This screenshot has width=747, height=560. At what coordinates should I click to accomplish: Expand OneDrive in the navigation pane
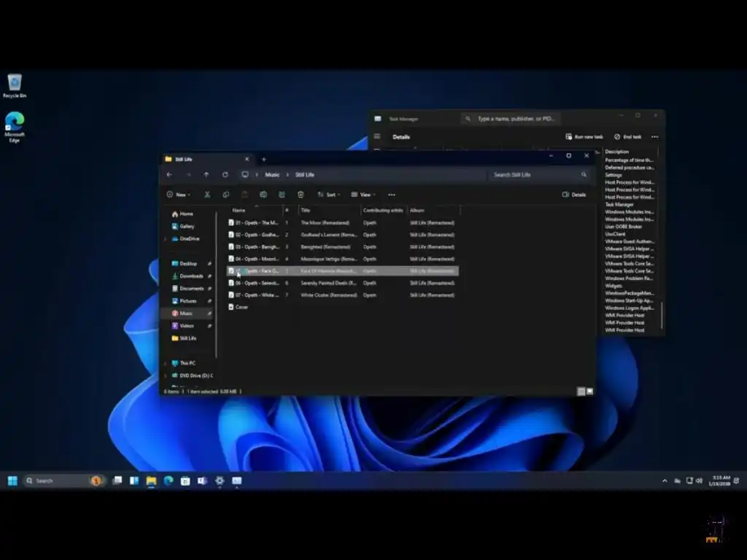coord(166,239)
